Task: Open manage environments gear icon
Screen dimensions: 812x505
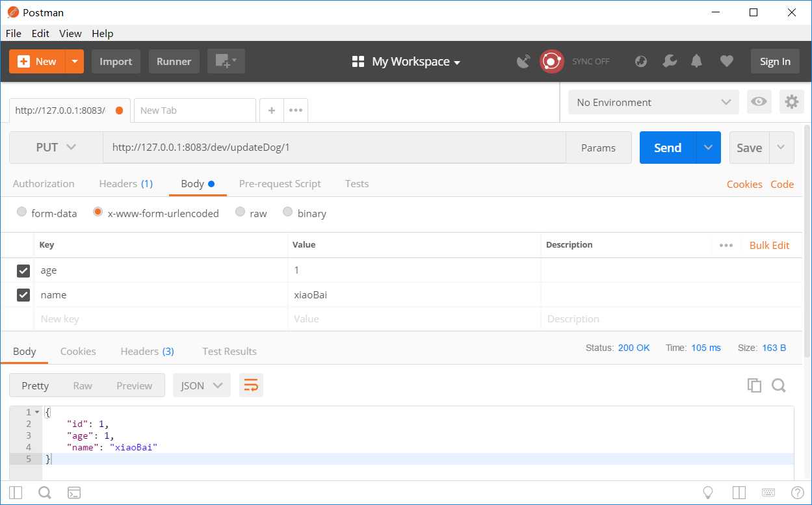Action: coord(791,102)
